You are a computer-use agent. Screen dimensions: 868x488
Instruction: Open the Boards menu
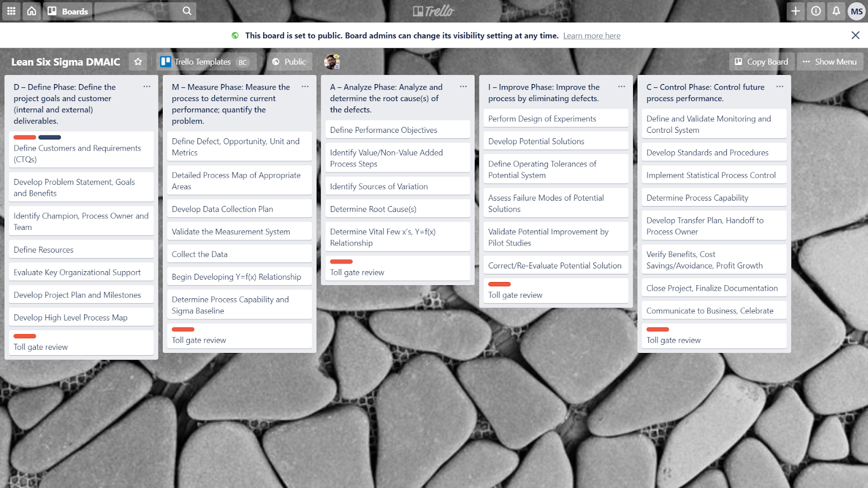click(x=68, y=11)
